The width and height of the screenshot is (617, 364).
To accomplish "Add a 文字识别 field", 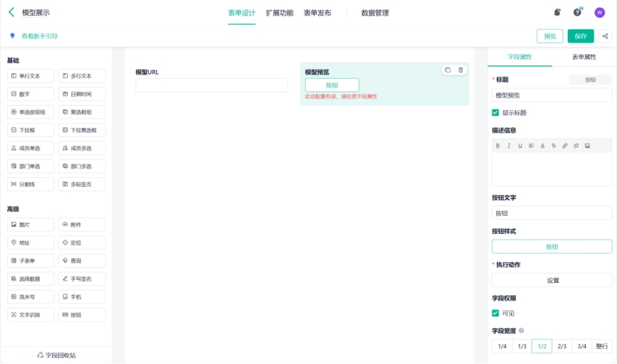I will [x=31, y=315].
